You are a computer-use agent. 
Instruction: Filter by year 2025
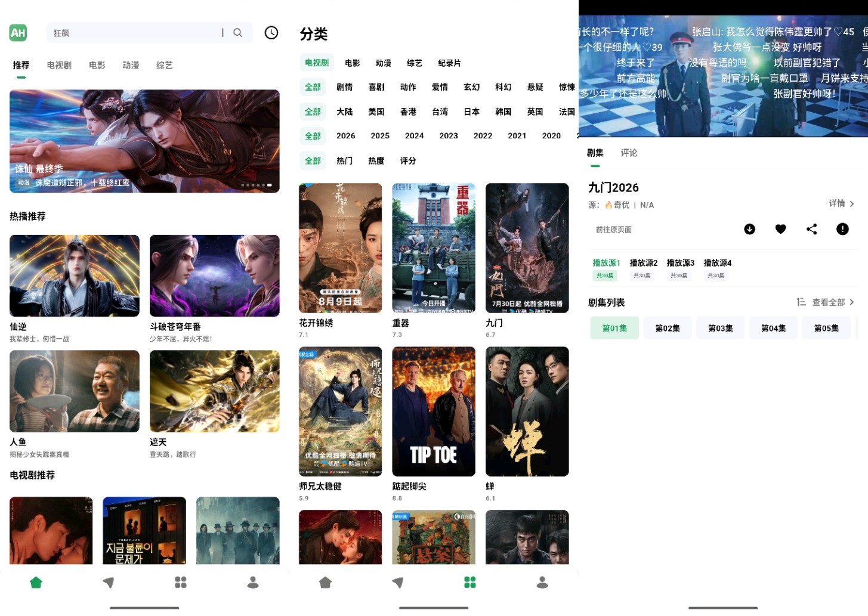click(x=380, y=136)
